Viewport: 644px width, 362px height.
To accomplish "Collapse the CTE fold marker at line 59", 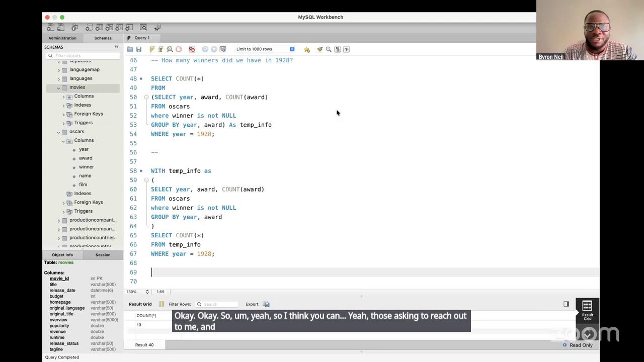I will (x=146, y=180).
